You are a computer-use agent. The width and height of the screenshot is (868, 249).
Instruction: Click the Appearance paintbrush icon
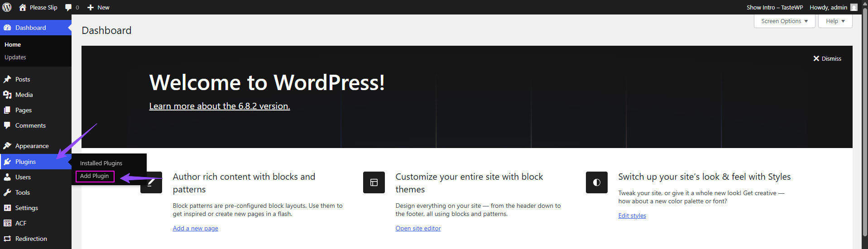7,146
